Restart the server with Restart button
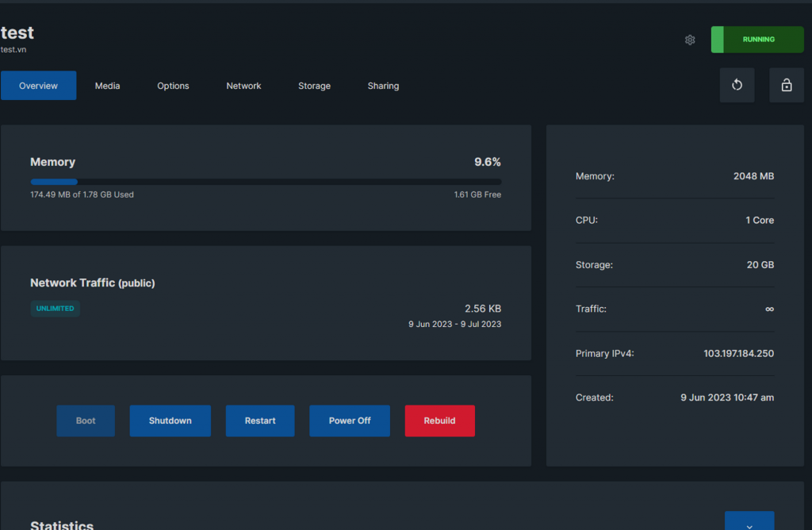The width and height of the screenshot is (812, 530). click(260, 421)
